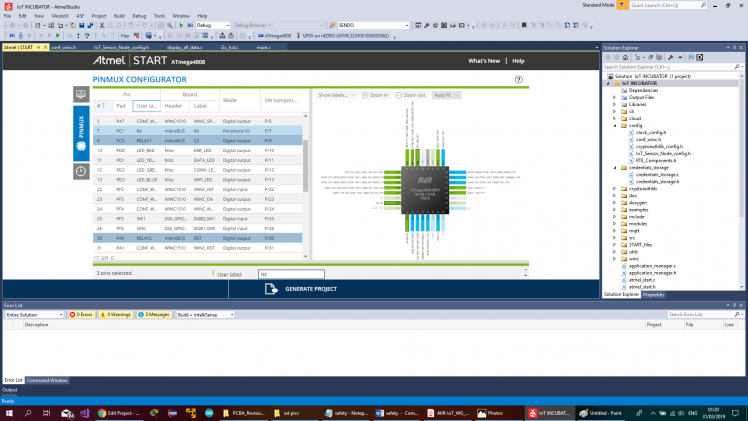Click the clock configuration sidebar icon

pyautogui.click(x=81, y=171)
